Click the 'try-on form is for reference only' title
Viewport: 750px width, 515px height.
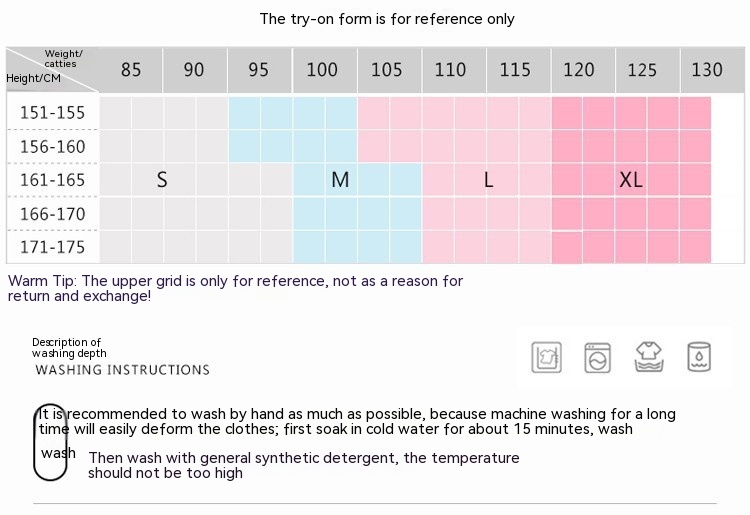(387, 19)
